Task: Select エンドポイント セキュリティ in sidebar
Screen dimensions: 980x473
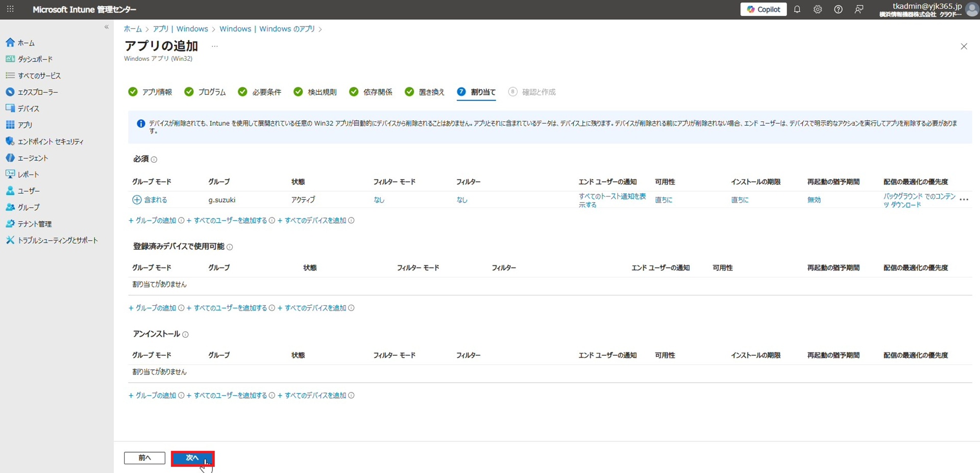Action: pyautogui.click(x=50, y=141)
